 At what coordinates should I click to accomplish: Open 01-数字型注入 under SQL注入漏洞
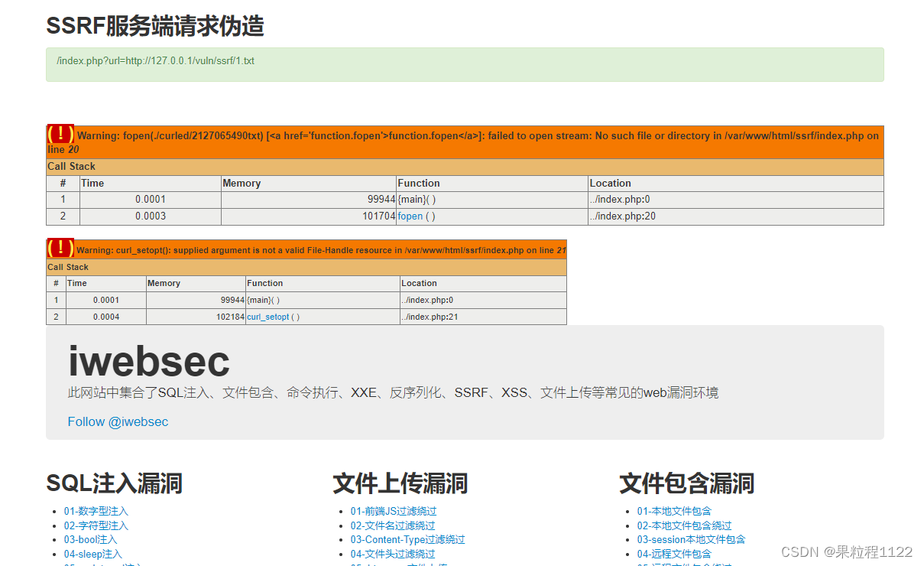click(95, 511)
